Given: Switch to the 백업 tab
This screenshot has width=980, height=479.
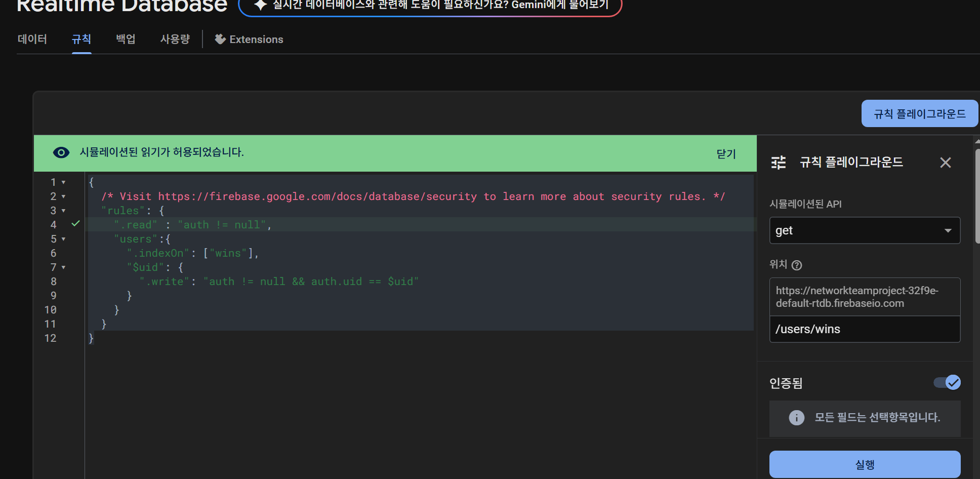Looking at the screenshot, I should point(126,39).
